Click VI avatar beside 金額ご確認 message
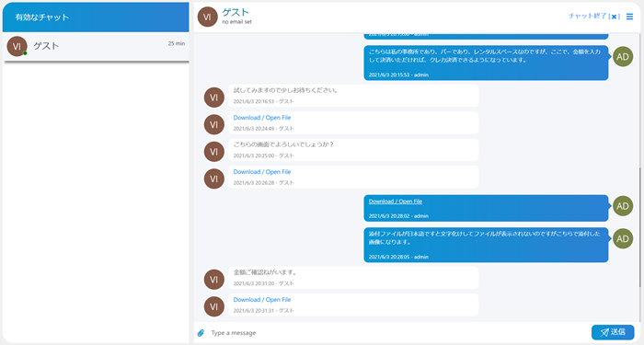Image resolution: width=644 pixels, height=345 pixels. coord(214,280)
